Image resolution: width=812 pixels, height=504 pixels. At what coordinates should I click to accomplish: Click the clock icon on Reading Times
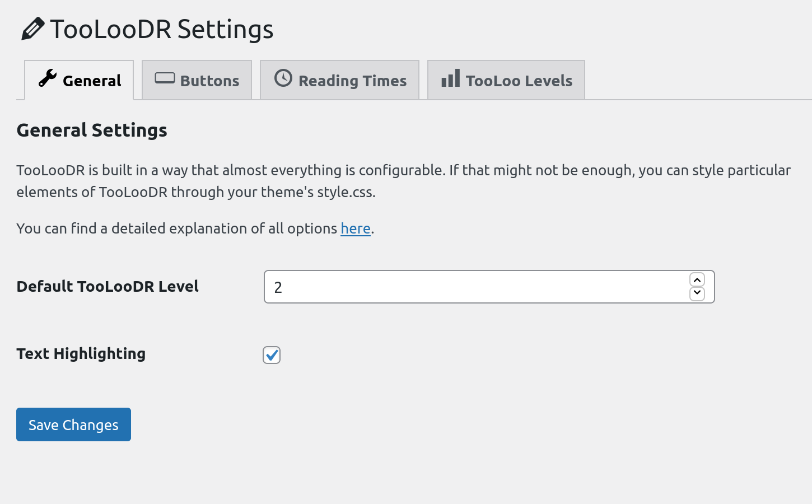click(x=283, y=78)
